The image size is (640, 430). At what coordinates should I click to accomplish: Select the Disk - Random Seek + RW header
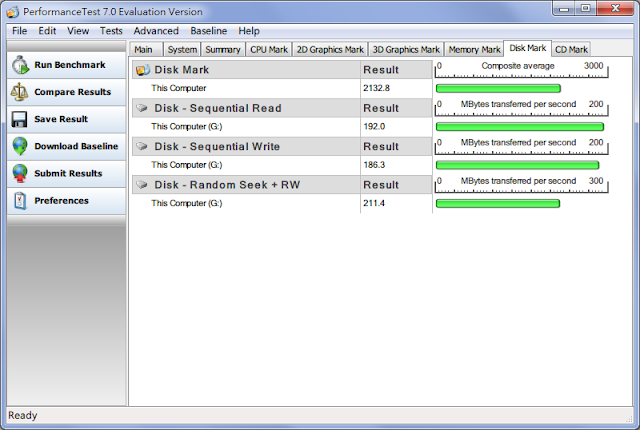click(x=246, y=185)
